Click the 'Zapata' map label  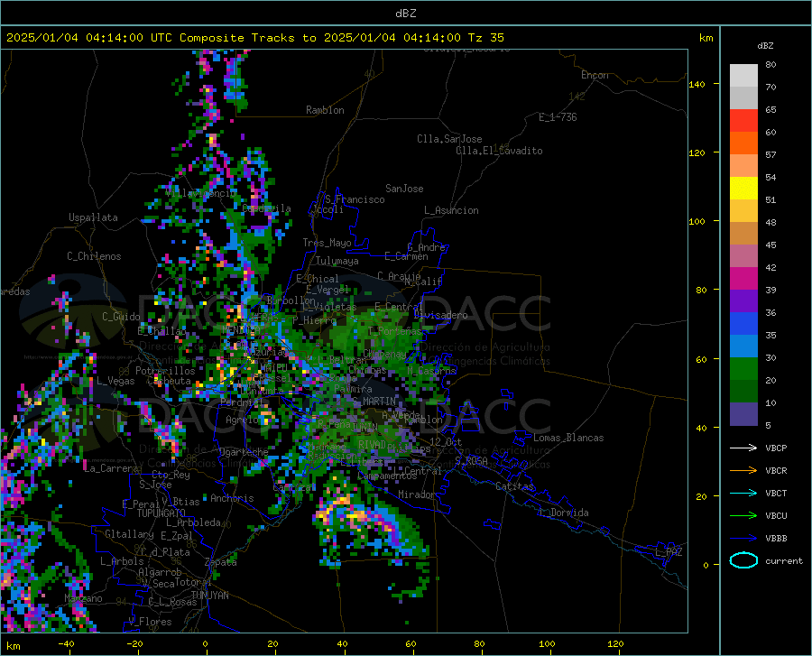221,562
